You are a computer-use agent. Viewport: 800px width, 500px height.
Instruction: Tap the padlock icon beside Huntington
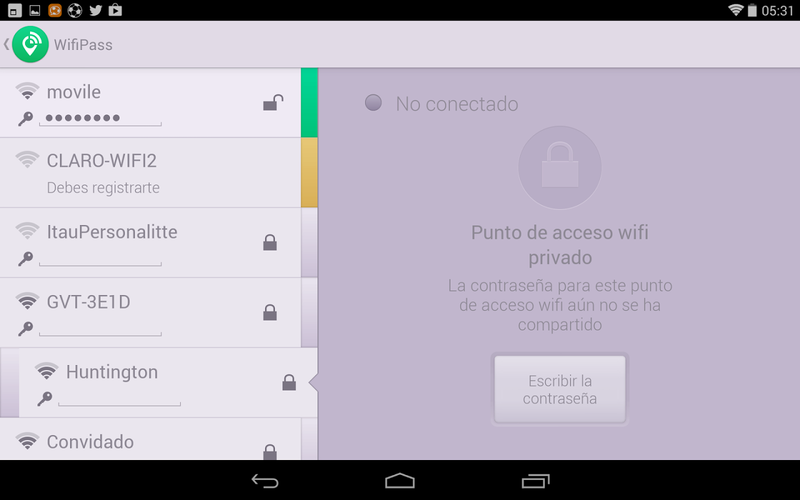click(289, 382)
